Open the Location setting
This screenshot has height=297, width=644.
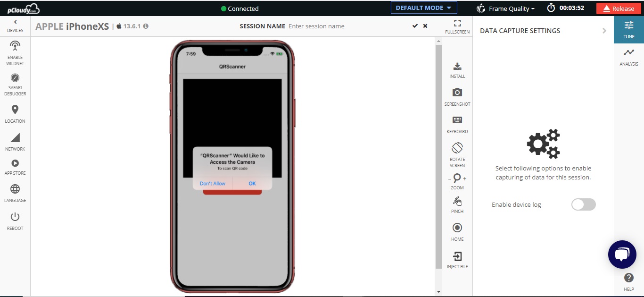[15, 114]
